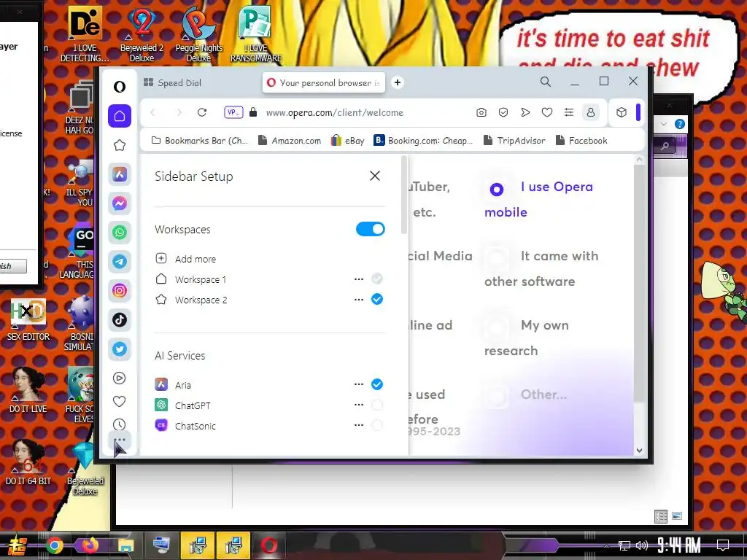
Task: Open Aria AI in the sidebar
Action: pos(120,174)
